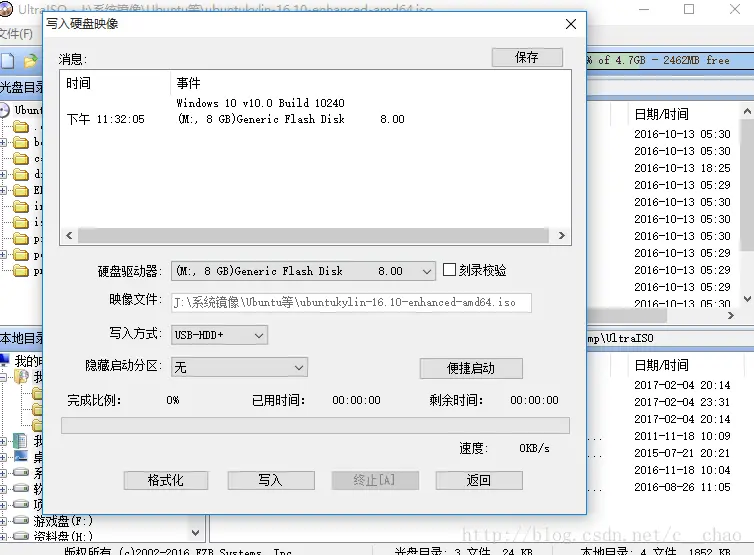The image size is (754, 555).
Task: Select 资料盘(H:) drive in local tree
Action: click(x=63, y=536)
